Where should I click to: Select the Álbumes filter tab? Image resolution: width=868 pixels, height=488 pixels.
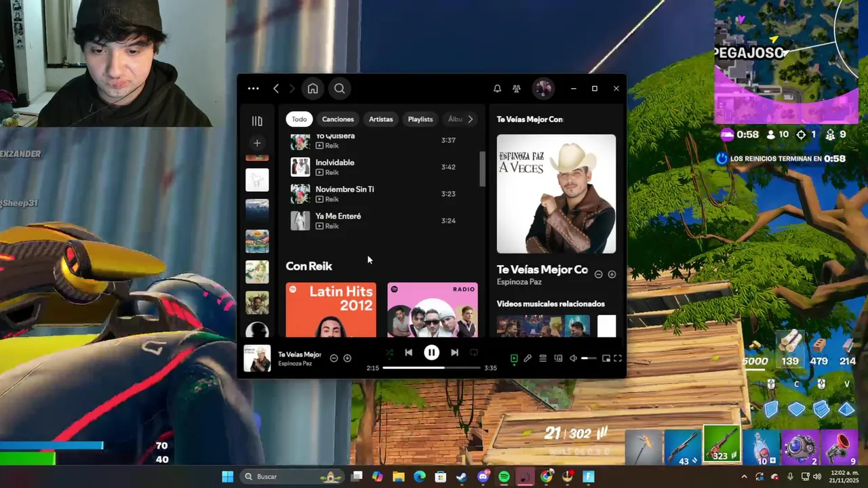454,119
